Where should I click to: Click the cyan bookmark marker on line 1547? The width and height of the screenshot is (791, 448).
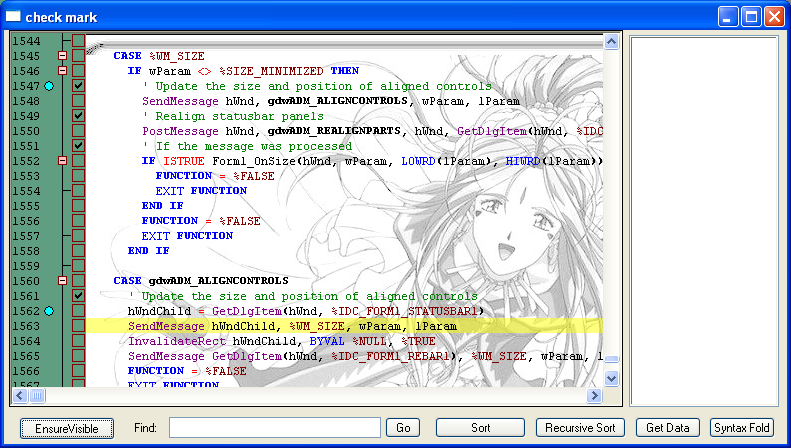coord(49,86)
